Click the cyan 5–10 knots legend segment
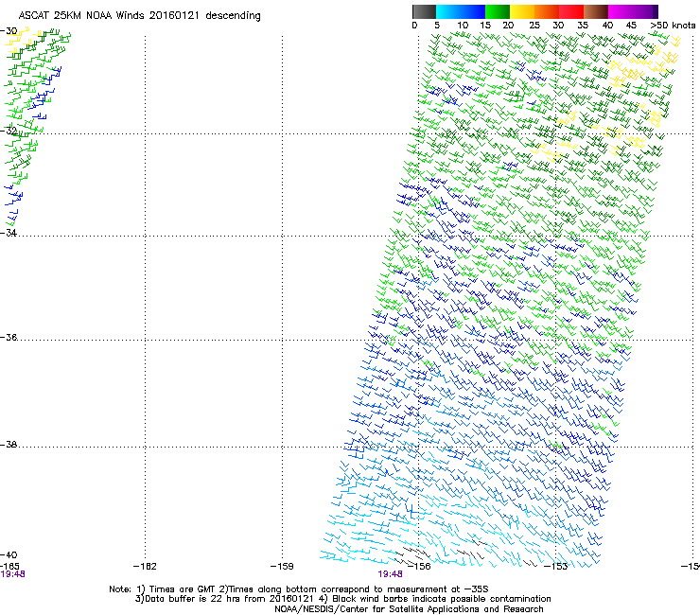Screen dimensions: 700x615 tap(448, 11)
